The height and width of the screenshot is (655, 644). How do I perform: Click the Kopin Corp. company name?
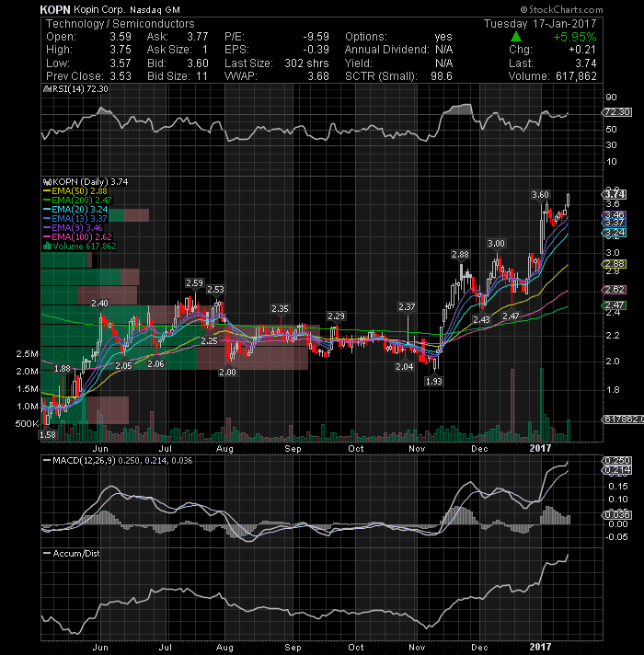[99, 9]
